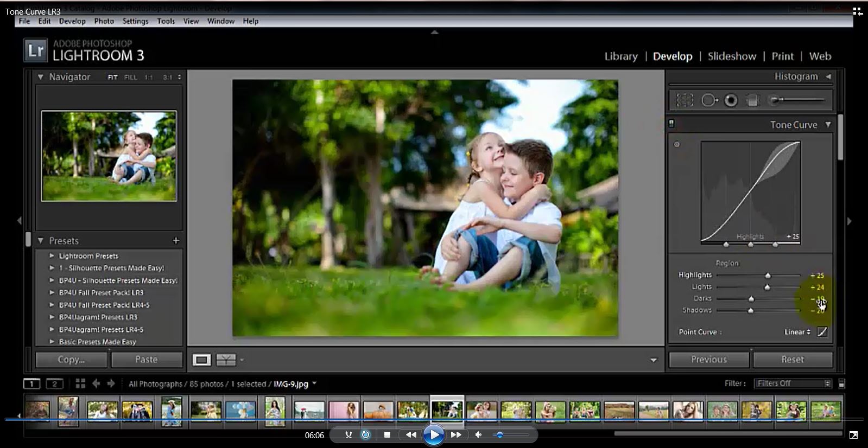The image size is (868, 448).
Task: Open the Point Curve Linear dropdown
Action: click(797, 332)
